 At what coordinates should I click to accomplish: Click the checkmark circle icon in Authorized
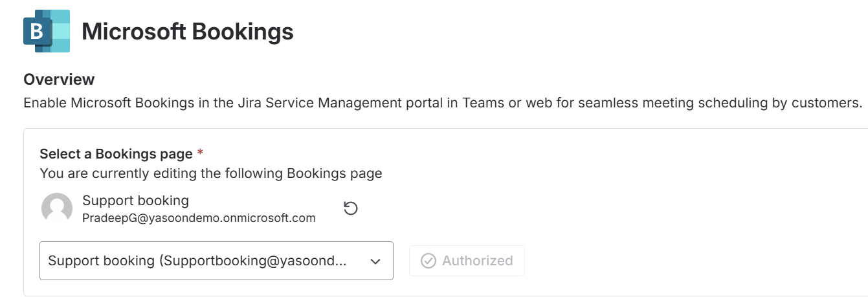428,261
